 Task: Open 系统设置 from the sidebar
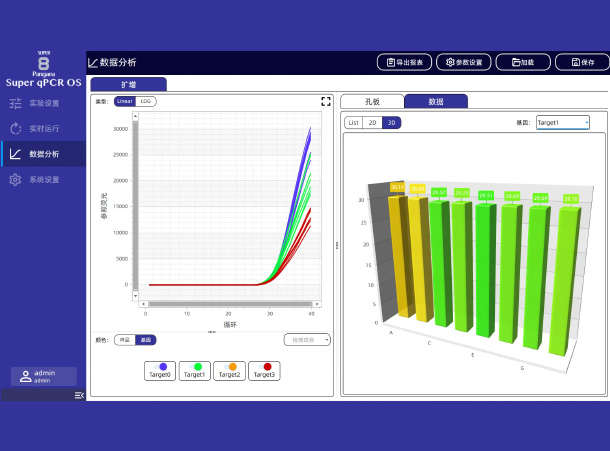click(43, 180)
